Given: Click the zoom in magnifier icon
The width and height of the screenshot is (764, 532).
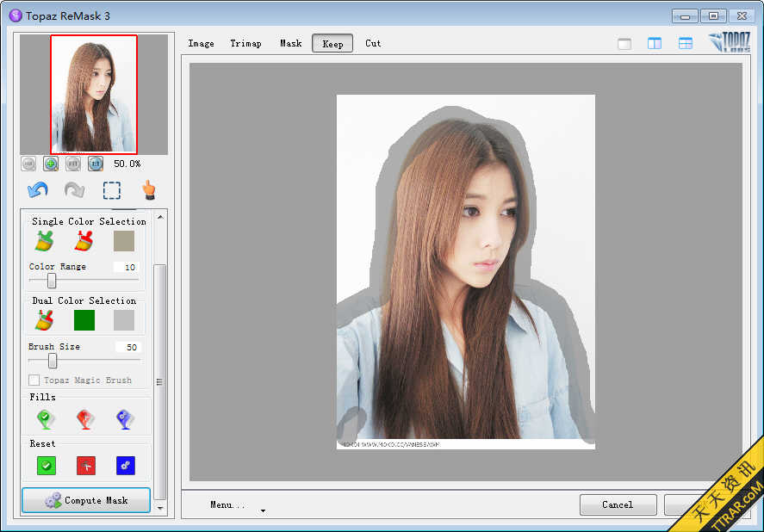Looking at the screenshot, I should [x=51, y=164].
